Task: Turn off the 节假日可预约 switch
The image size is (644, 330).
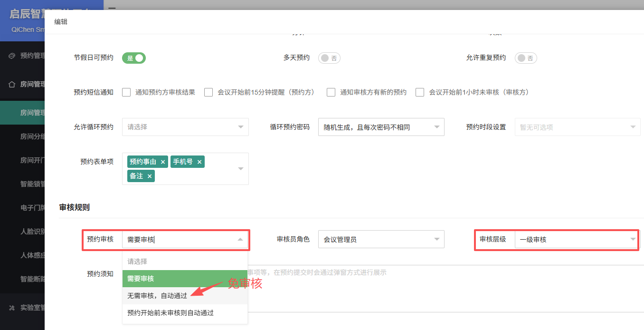Action: click(134, 58)
